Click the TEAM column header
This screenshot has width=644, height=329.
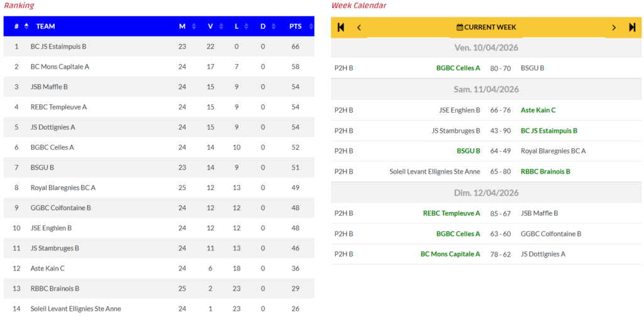45,26
